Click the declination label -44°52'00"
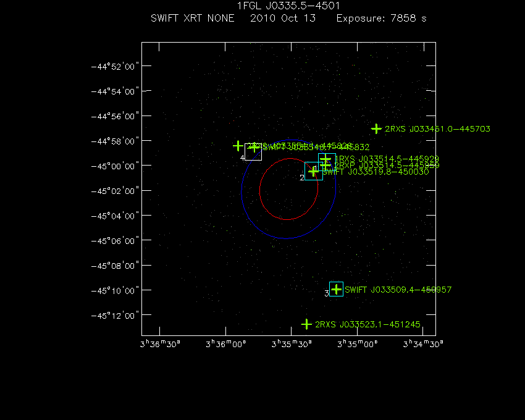525x420 pixels. [x=115, y=66]
